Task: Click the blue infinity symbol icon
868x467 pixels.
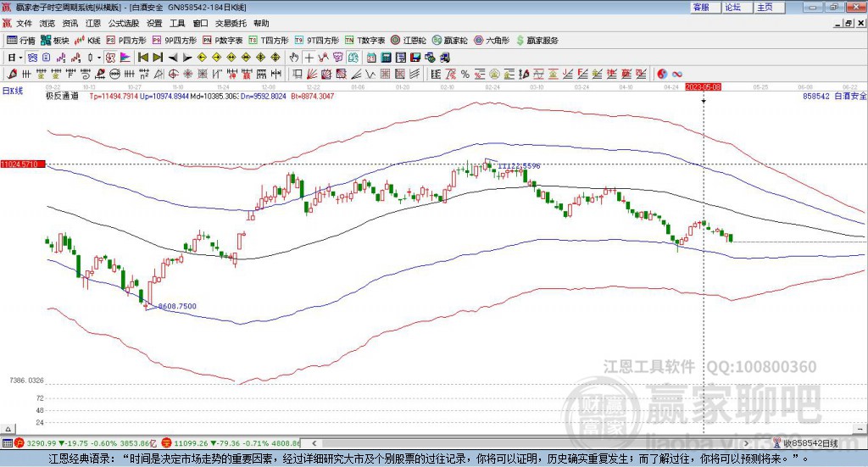Action: 677,74
